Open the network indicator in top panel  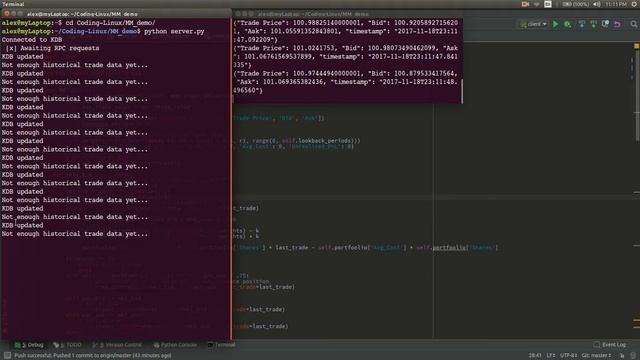[537, 4]
